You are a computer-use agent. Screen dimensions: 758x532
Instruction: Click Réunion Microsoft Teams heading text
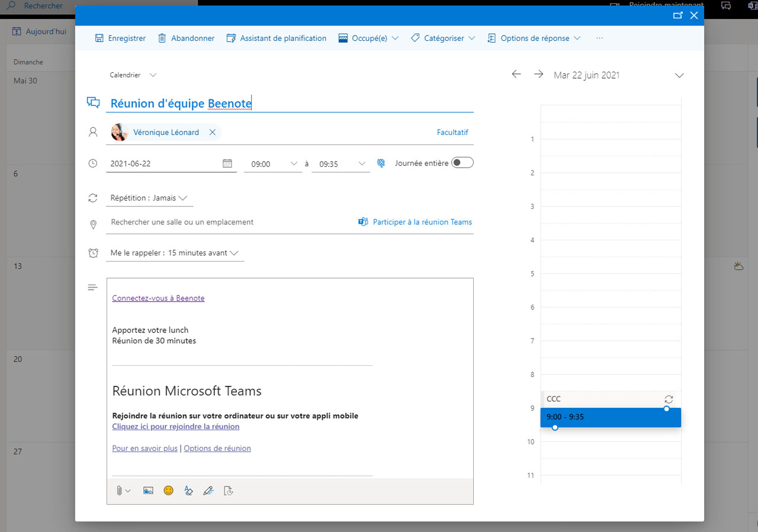(x=187, y=391)
